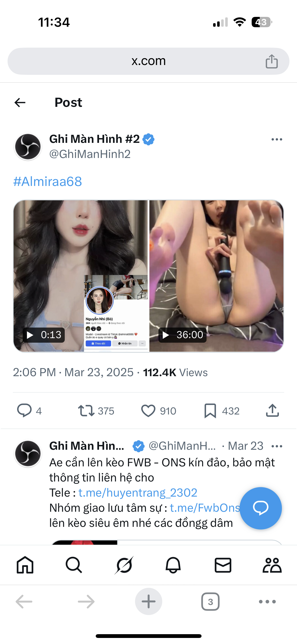
Task: Open the reply icon under the main post
Action: (x=24, y=410)
